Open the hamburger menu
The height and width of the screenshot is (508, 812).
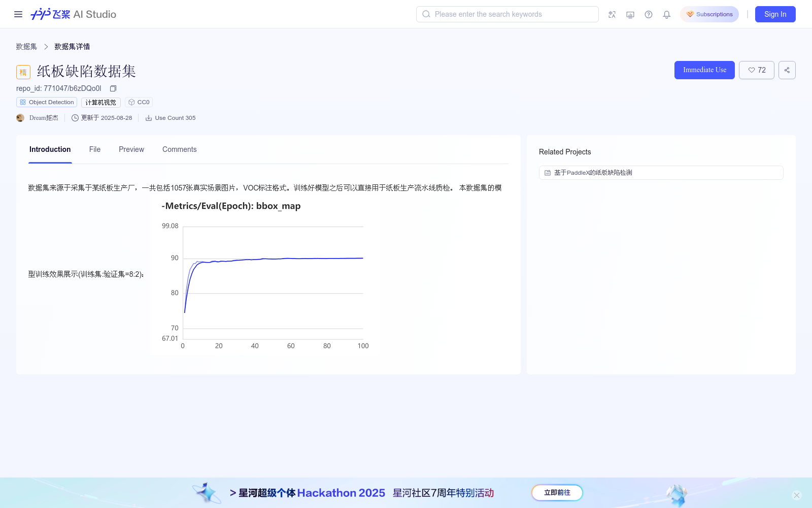[18, 14]
